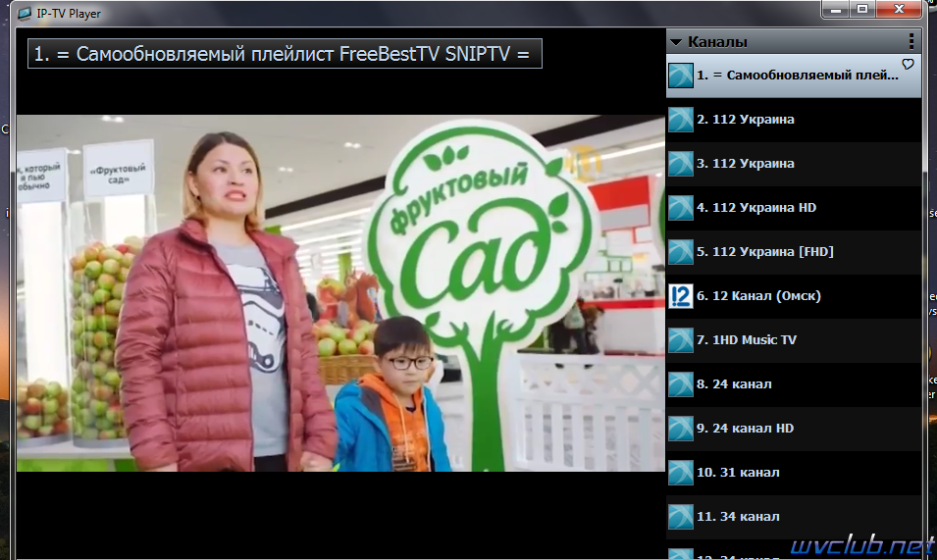The image size is (937, 560).
Task: Select channel 1. = Самообновляемый плей...
Action: pyautogui.click(x=794, y=76)
